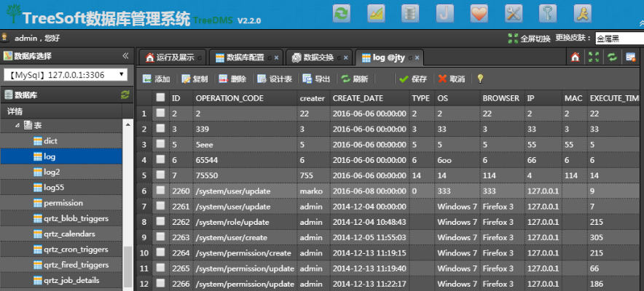This screenshot has width=644, height=291.
Task: Click the database cylinder icon in header
Action: point(410,14)
